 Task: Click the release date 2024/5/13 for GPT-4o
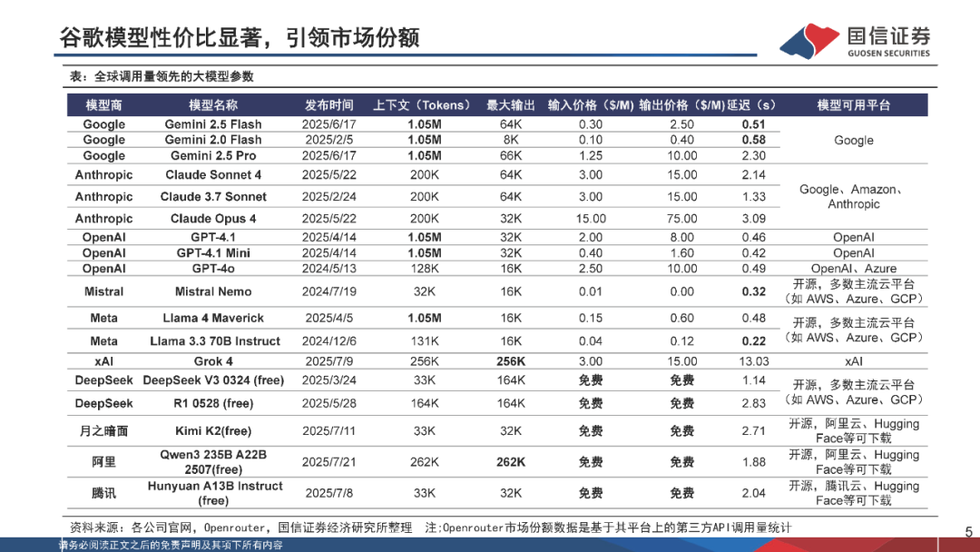pos(328,269)
